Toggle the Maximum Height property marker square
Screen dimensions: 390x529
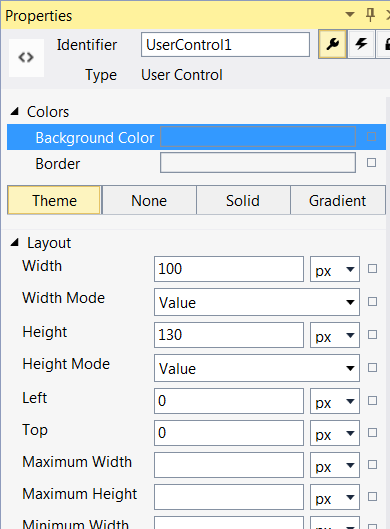[x=372, y=497]
